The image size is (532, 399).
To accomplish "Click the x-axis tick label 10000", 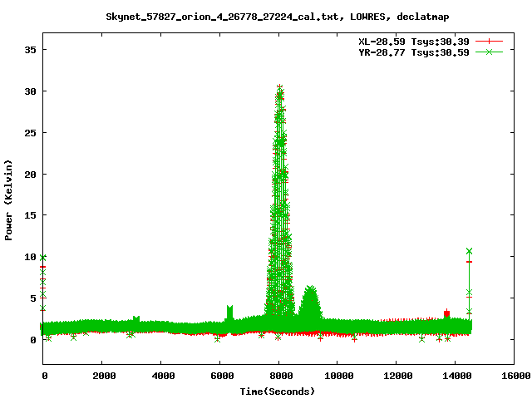I will (x=339, y=376).
